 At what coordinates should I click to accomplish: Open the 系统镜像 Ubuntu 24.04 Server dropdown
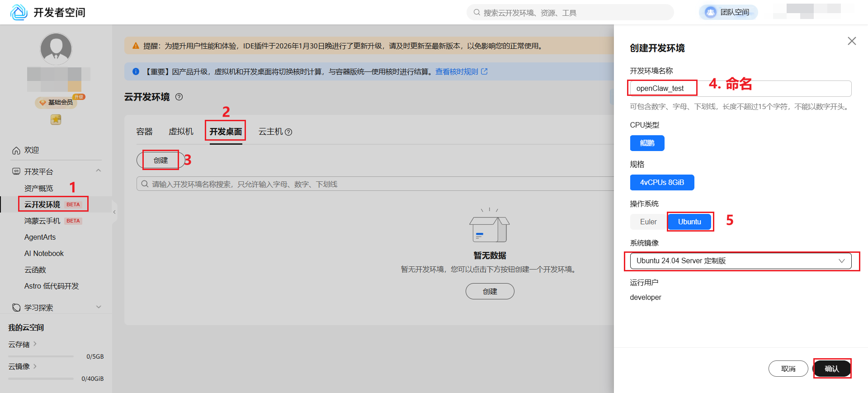(741, 261)
